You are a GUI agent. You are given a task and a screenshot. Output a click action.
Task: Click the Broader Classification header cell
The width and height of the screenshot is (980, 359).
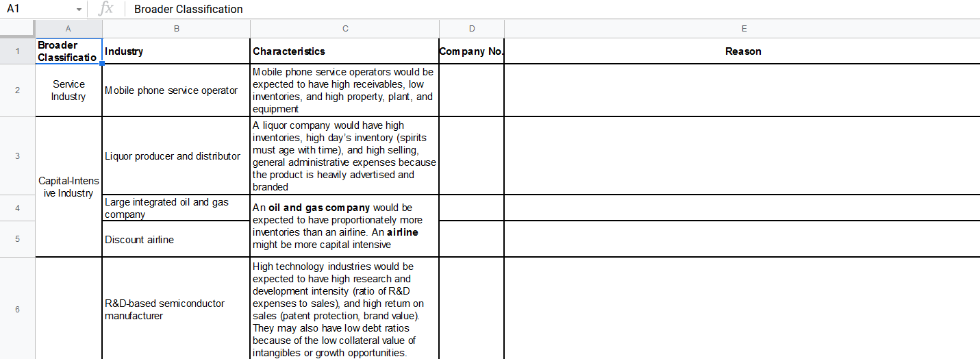68,51
